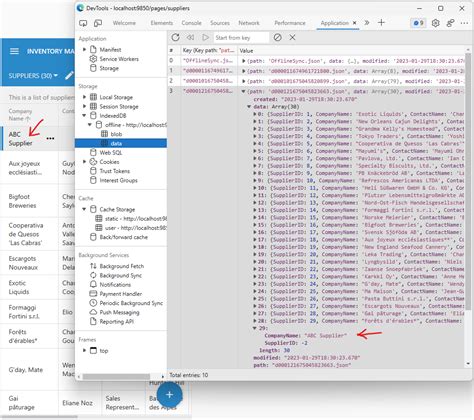Switch to the Welcome tab
The height and width of the screenshot is (420, 474).
click(124, 23)
